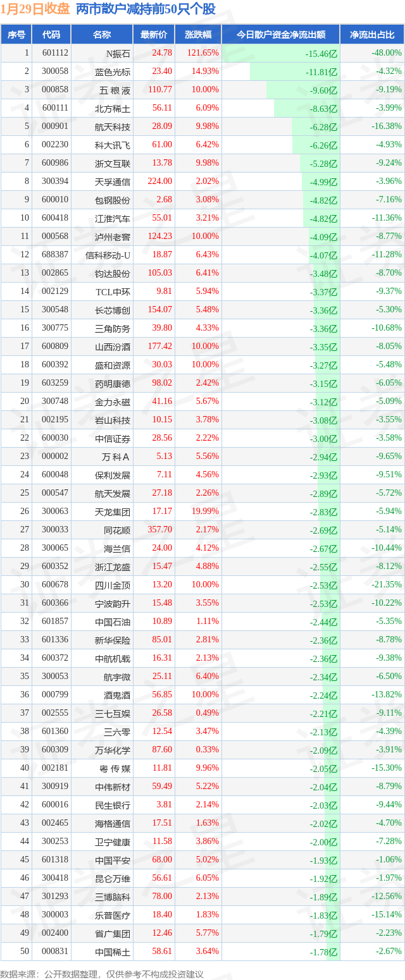
Task: Click stock name 岩山科技
Action: pos(113,420)
